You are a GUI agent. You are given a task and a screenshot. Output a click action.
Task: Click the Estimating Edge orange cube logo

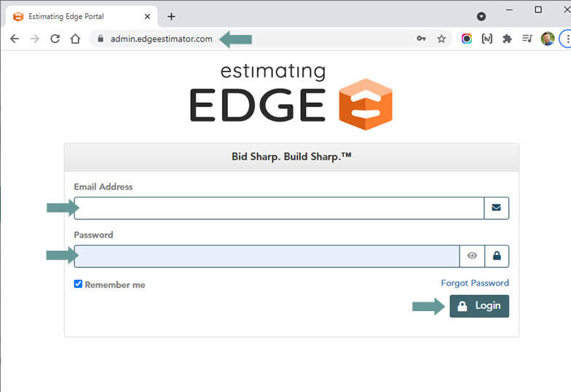pos(366,104)
